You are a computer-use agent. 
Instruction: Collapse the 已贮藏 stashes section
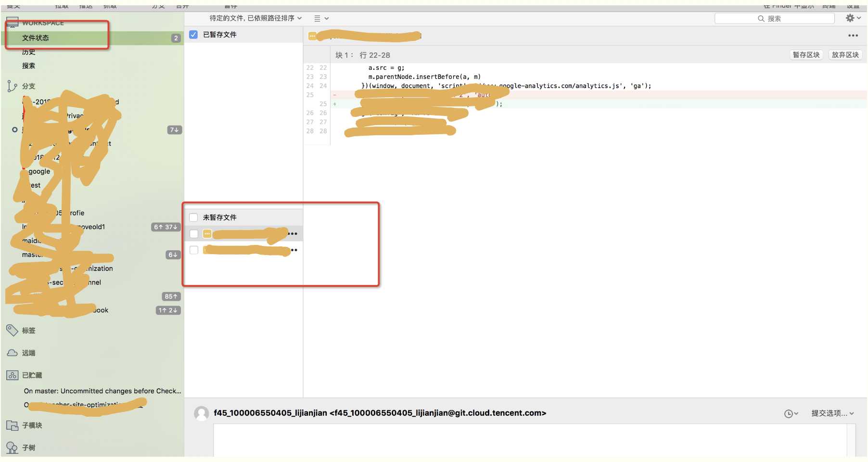click(32, 375)
